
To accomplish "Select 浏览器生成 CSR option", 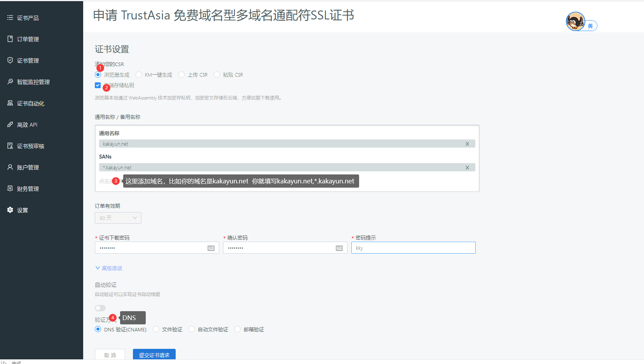I will [x=98, y=75].
